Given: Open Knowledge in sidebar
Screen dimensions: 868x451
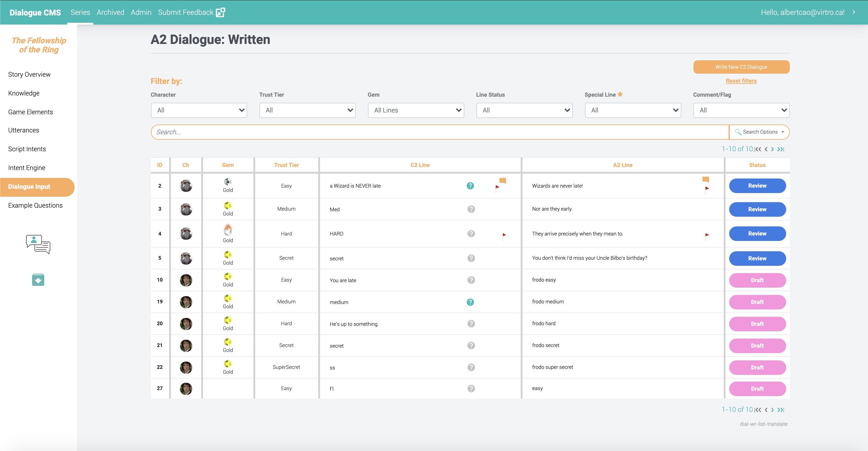Looking at the screenshot, I should 24,93.
